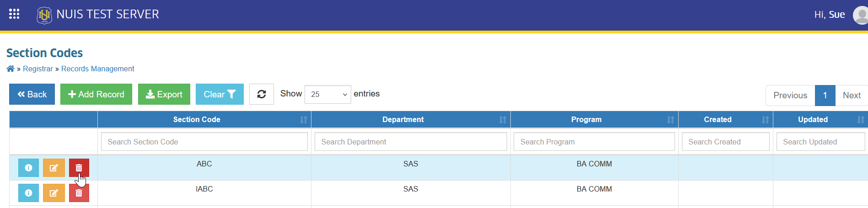Click the refresh table icon button
The image size is (868, 208).
(x=262, y=94)
